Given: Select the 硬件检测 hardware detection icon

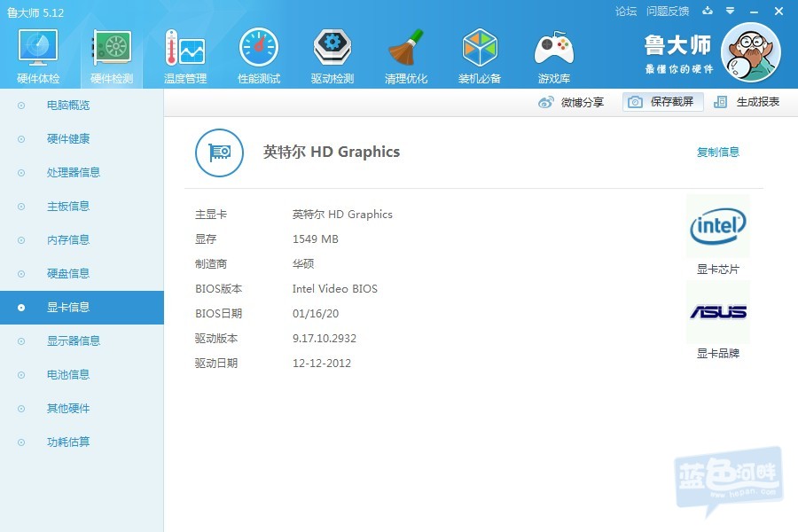Looking at the screenshot, I should [x=112, y=47].
